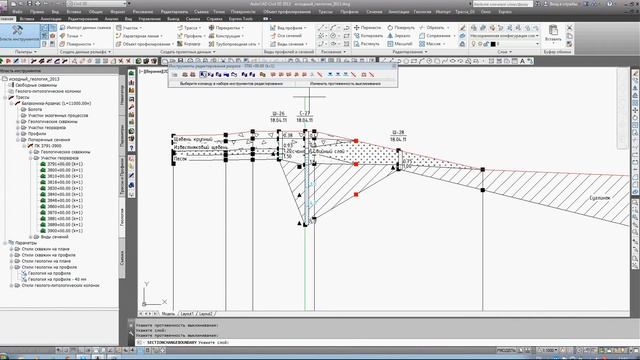Click the question mark help icon in side palette
The image size is (640, 360).
tap(131, 148)
